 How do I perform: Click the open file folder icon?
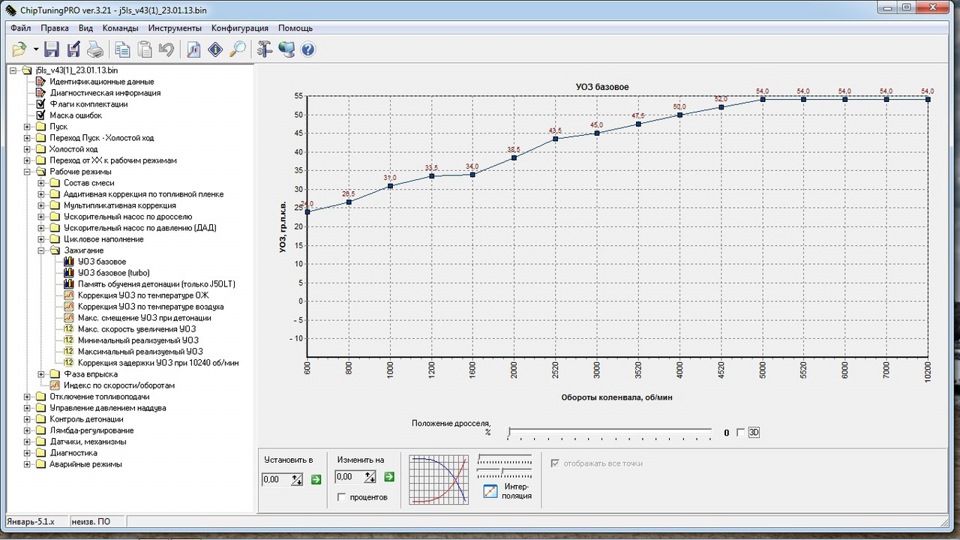click(20, 50)
